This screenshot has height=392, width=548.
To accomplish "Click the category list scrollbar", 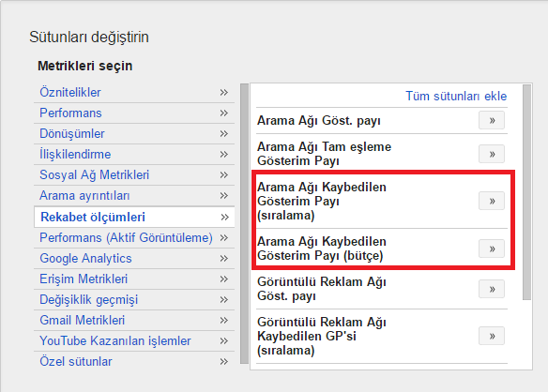I will (244, 223).
